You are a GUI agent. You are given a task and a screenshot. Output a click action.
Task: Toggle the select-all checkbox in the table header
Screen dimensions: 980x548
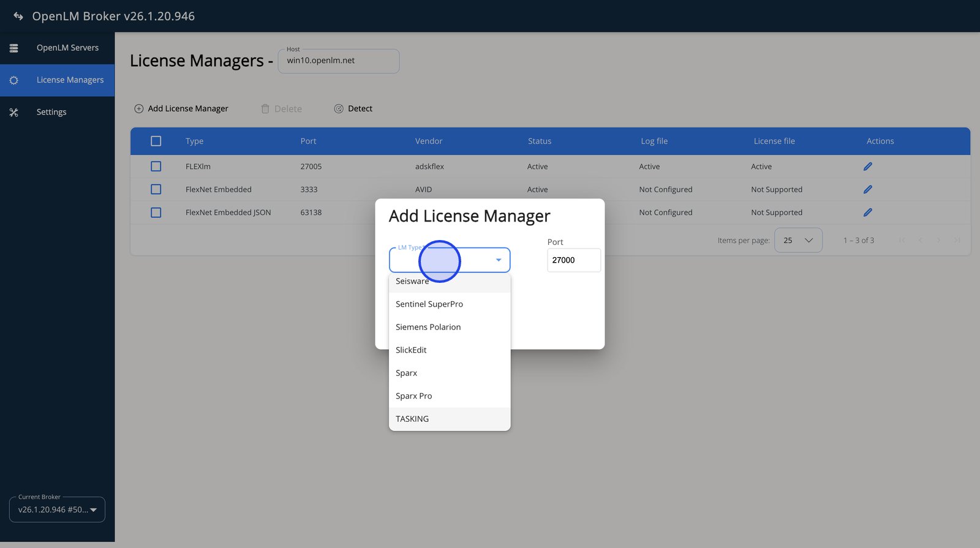(x=156, y=141)
